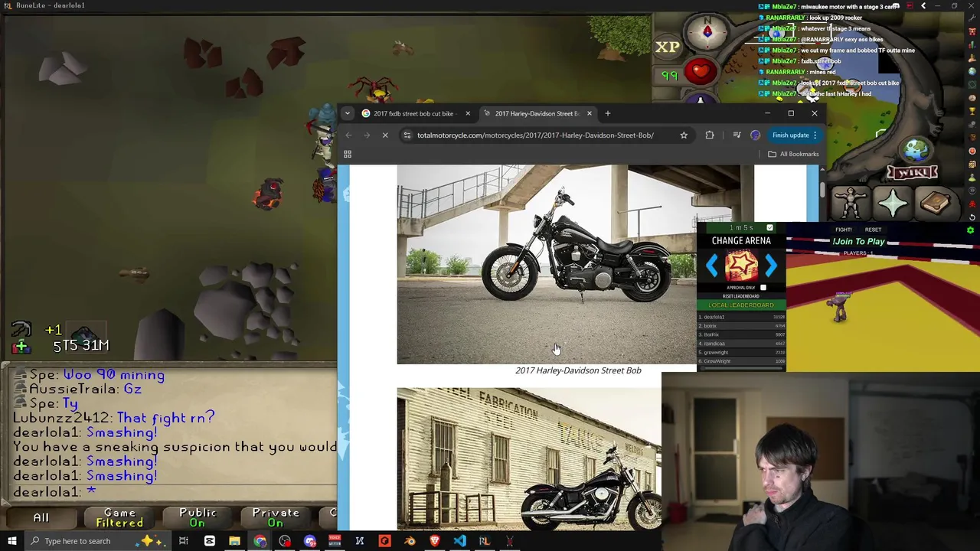Click RESET in the arena overlay
The image size is (980, 551).
(x=873, y=230)
